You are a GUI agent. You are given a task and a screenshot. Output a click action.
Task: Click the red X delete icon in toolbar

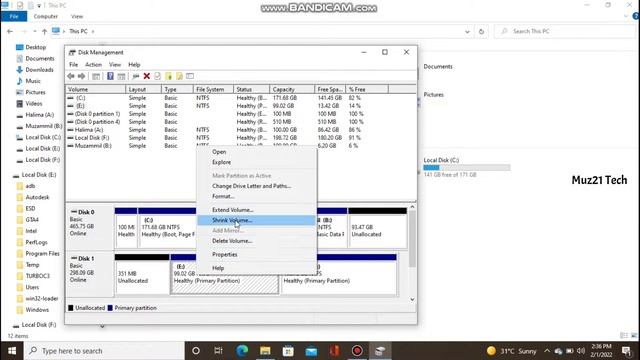147,76
